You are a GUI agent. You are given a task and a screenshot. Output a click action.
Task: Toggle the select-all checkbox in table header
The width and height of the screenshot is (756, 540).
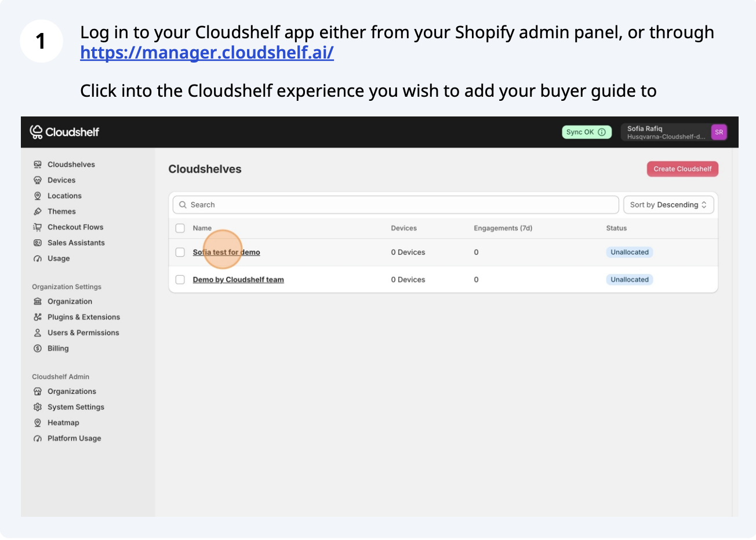point(180,228)
